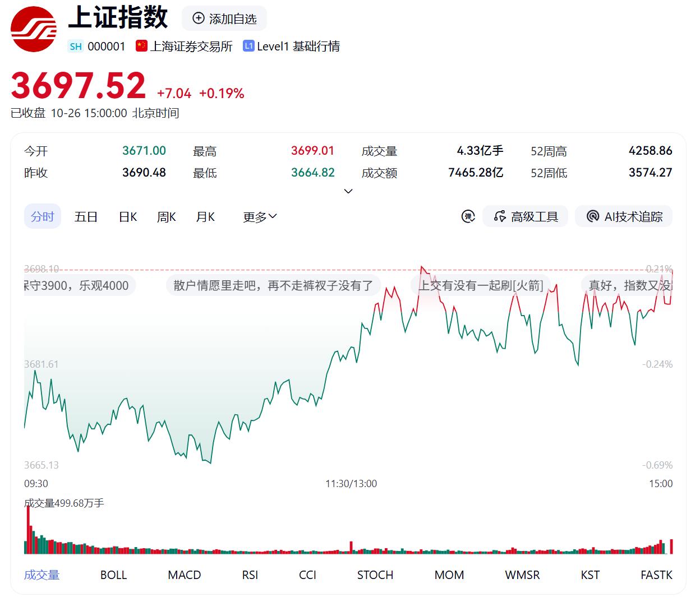The width and height of the screenshot is (700, 602).
Task: Click 最高 value 3699.01
Action: coord(312,151)
